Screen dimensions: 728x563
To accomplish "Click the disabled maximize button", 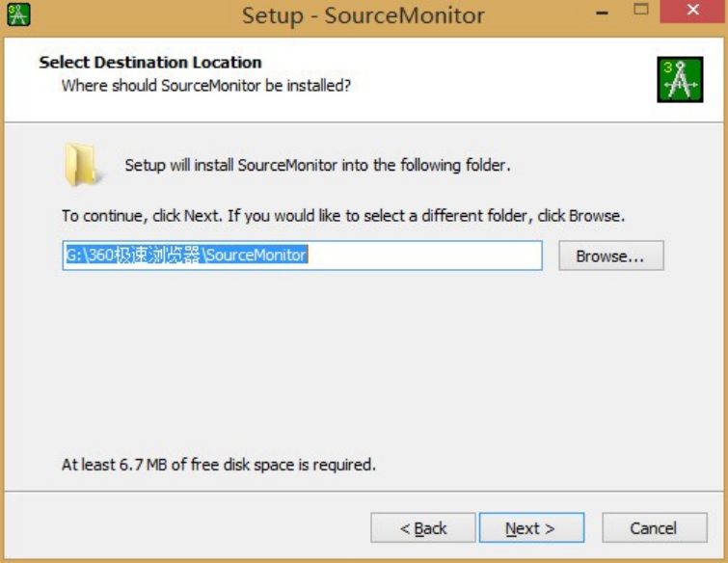I will click(643, 14).
